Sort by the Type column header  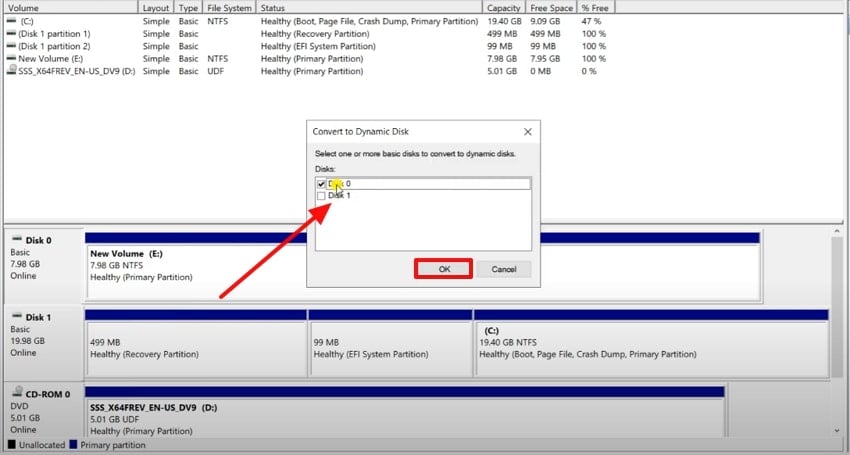[x=188, y=8]
